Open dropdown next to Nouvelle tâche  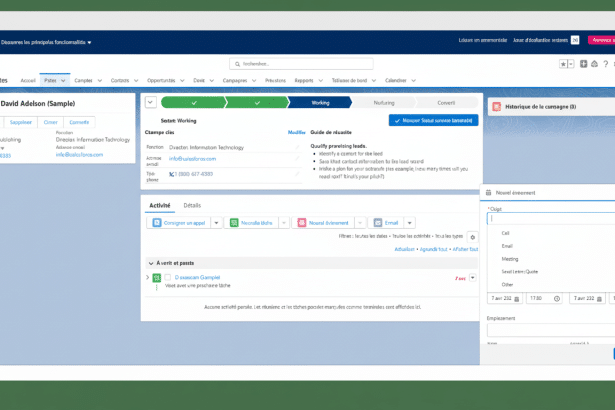(x=284, y=223)
